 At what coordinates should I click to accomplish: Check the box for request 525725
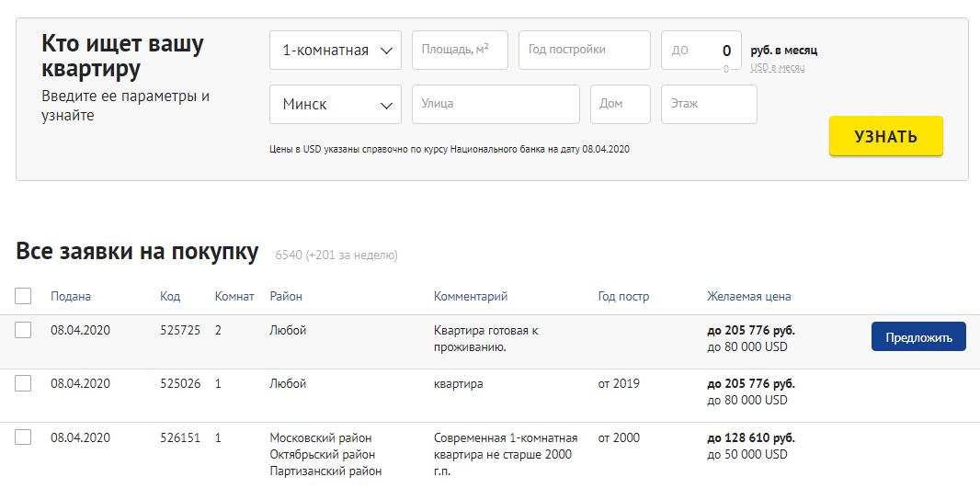[x=23, y=330]
